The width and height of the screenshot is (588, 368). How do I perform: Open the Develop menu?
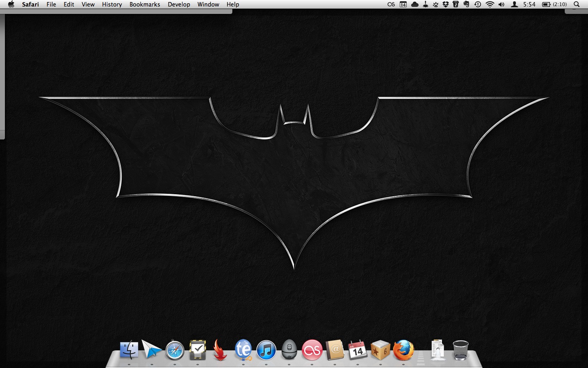[x=179, y=4]
